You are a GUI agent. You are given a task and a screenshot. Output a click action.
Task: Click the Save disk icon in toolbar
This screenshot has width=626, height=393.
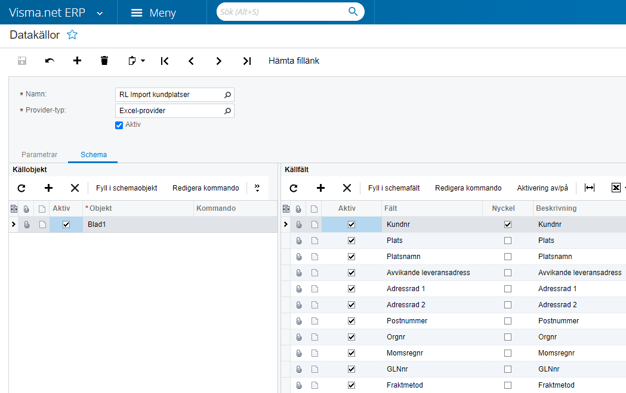point(22,61)
